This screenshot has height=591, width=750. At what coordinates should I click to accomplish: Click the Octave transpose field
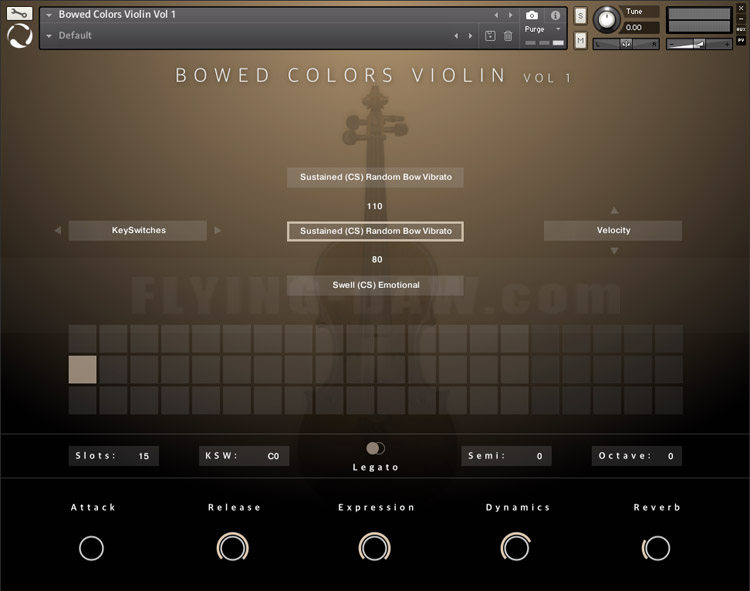point(637,456)
